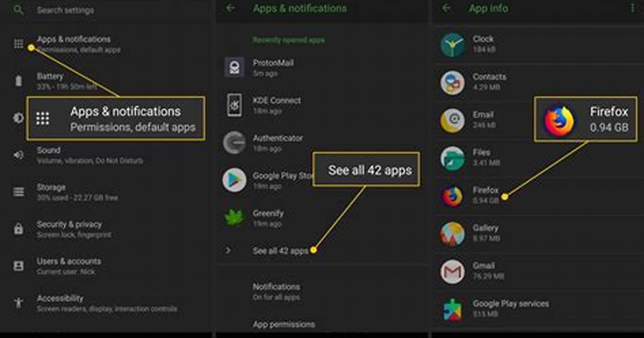Open the App info overflow menu
644x338 pixels.
pyautogui.click(x=633, y=8)
